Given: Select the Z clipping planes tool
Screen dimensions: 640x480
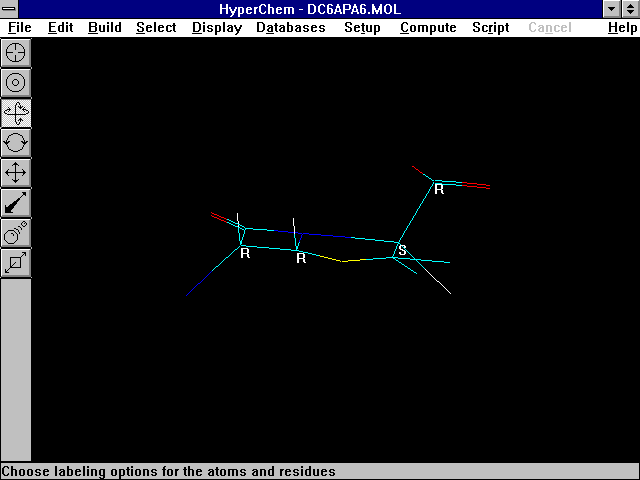Looking at the screenshot, I should coord(16,262).
